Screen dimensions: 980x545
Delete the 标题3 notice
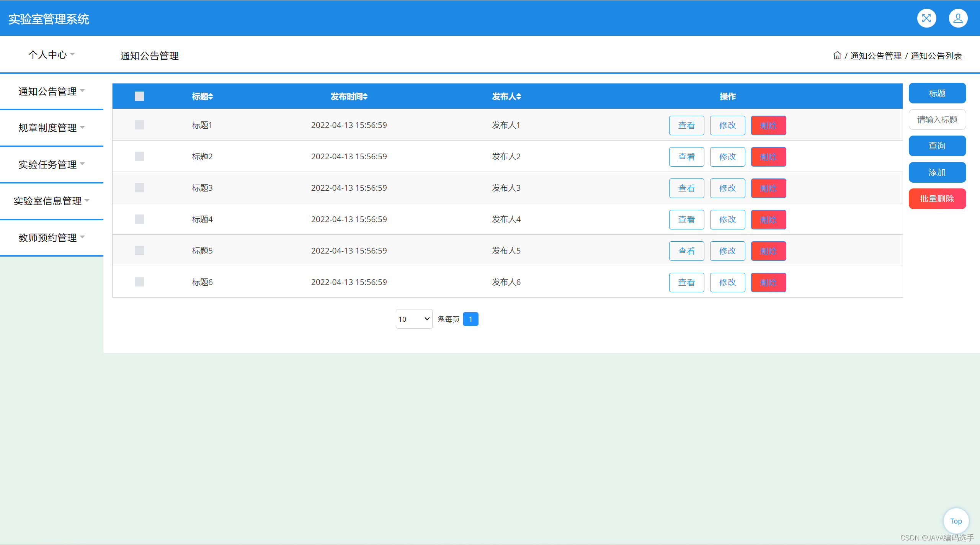coord(769,188)
